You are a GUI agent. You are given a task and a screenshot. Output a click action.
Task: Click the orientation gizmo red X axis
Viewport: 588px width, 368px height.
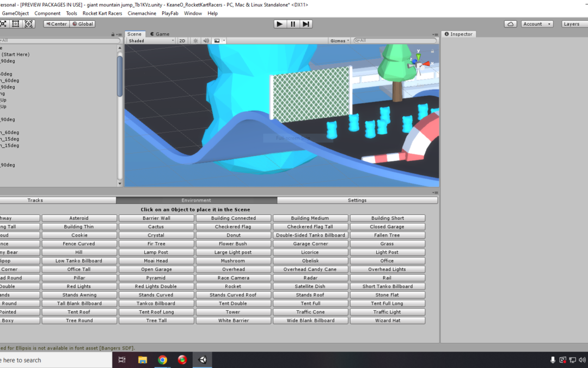[428, 64]
